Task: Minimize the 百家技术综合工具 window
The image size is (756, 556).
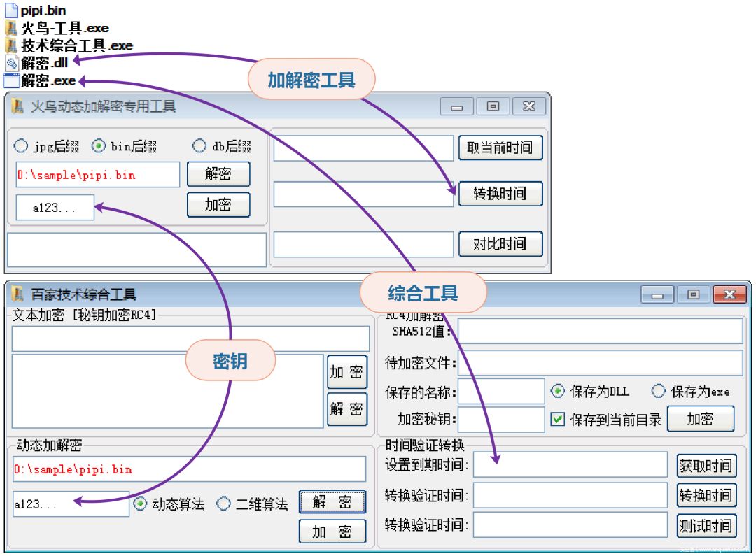Action: (x=657, y=294)
